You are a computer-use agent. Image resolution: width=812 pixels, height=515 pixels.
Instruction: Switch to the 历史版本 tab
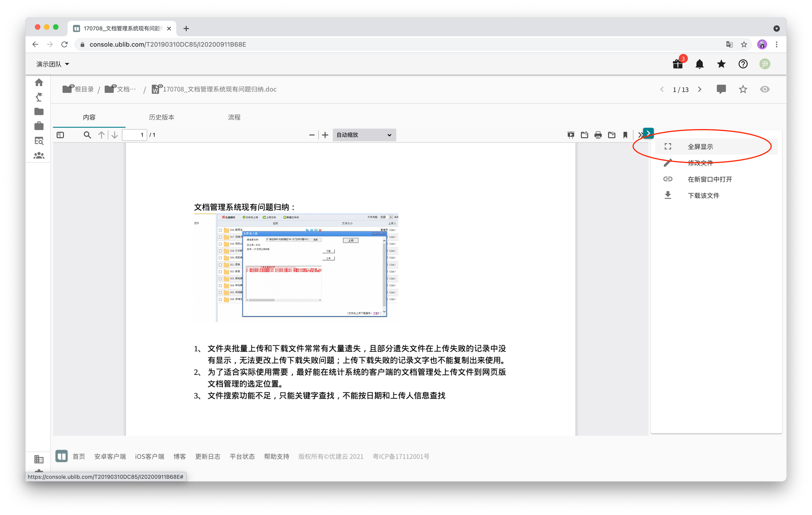(x=162, y=117)
